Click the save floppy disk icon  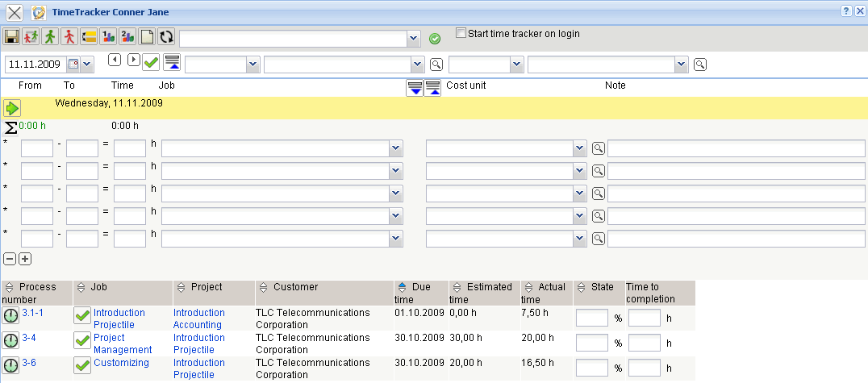click(12, 37)
